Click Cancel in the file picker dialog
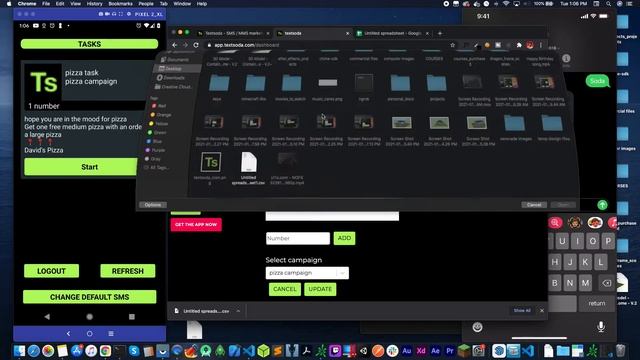Viewport: 640px width, 360px height. 534,205
